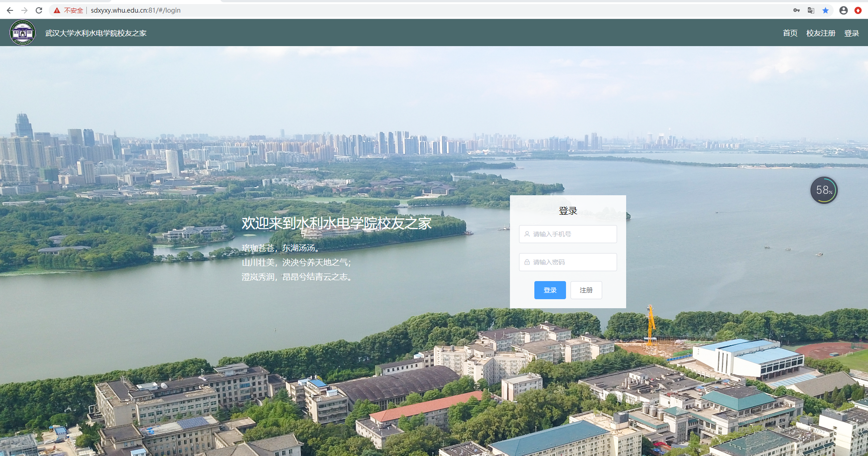Viewport: 868px width, 456px height.
Task: Open the saved passwords key icon
Action: pyautogui.click(x=797, y=10)
